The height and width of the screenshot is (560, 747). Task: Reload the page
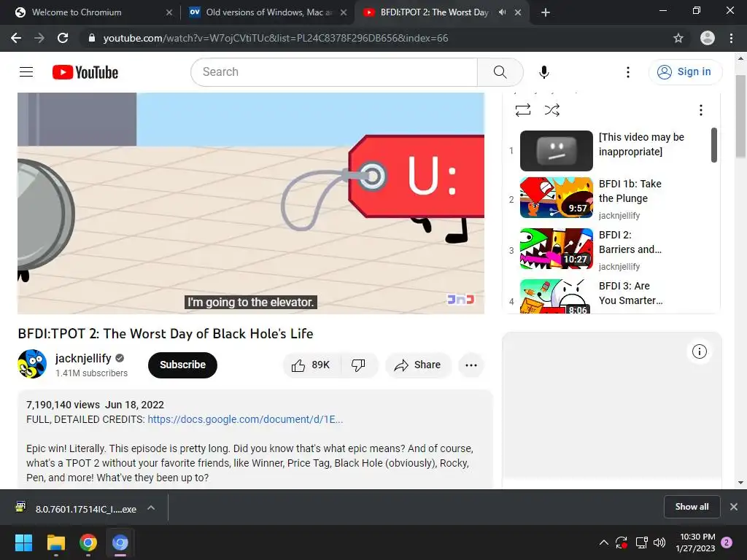[x=63, y=38]
